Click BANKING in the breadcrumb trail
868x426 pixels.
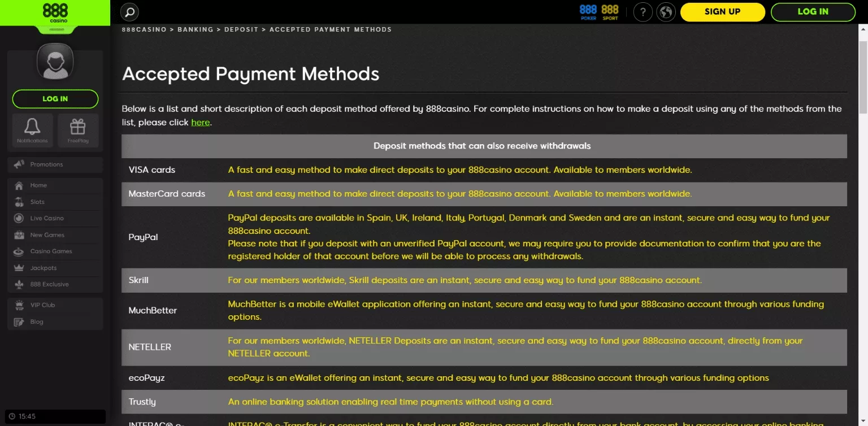click(x=196, y=29)
